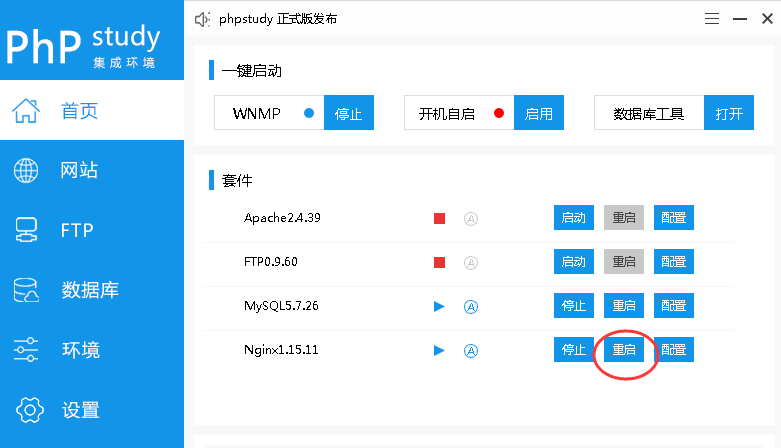Viewport: 781px width, 448px height.
Task: Click greyed 重启 button for Apache2.4.39
Action: pyautogui.click(x=624, y=217)
